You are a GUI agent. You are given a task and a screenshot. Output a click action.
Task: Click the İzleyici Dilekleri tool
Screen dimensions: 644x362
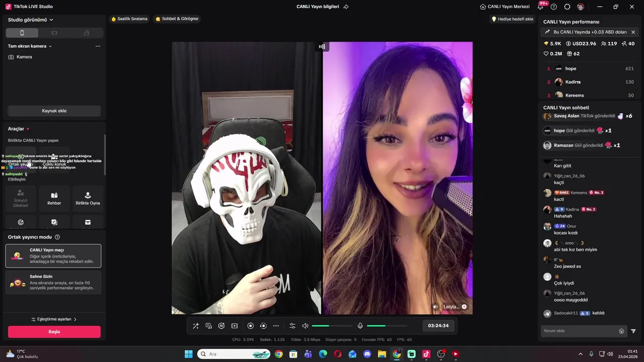(21, 198)
